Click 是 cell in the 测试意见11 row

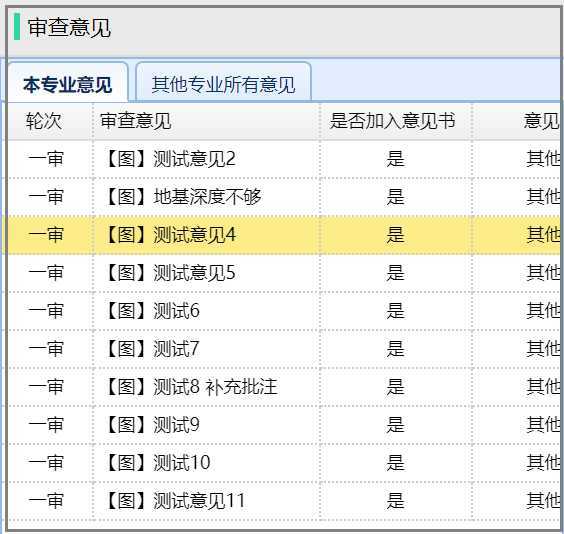pyautogui.click(x=396, y=501)
